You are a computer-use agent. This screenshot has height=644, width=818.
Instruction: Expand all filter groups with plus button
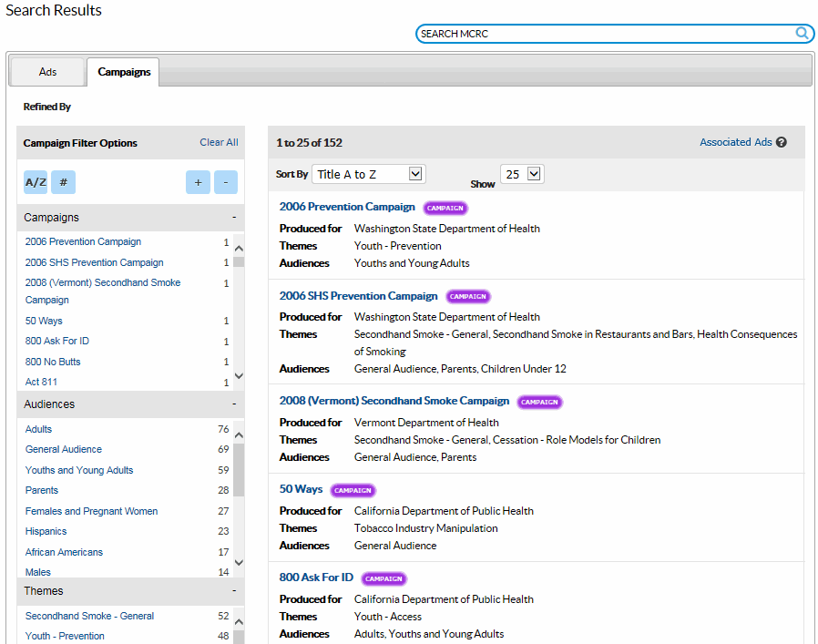tap(198, 182)
